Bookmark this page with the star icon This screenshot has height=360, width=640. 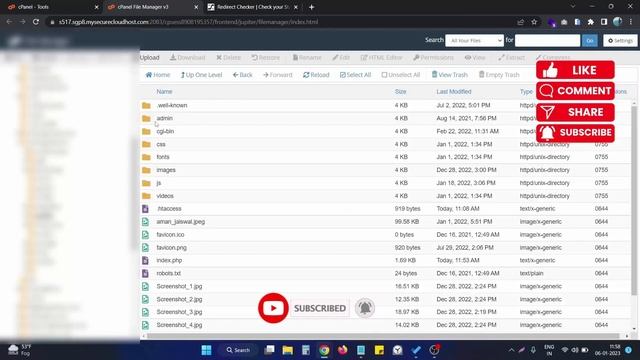pyautogui.click(x=534, y=22)
